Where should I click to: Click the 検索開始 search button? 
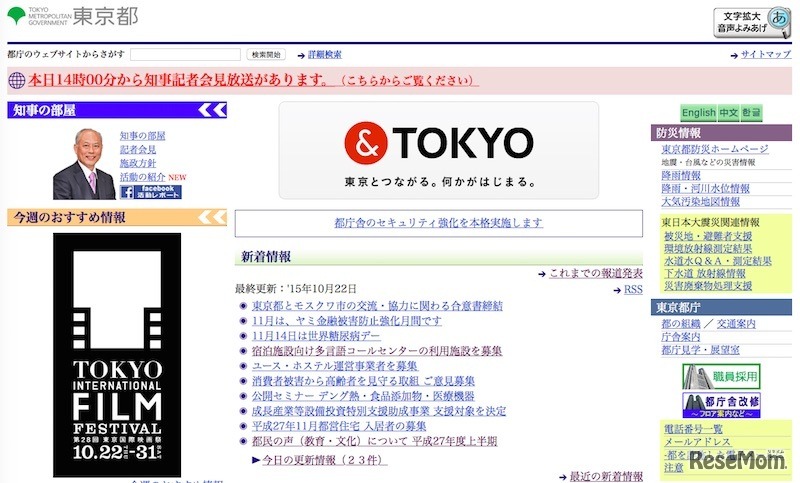click(266, 55)
